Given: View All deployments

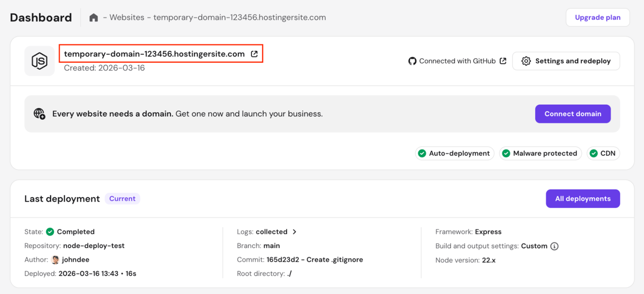Looking at the screenshot, I should pyautogui.click(x=583, y=198).
